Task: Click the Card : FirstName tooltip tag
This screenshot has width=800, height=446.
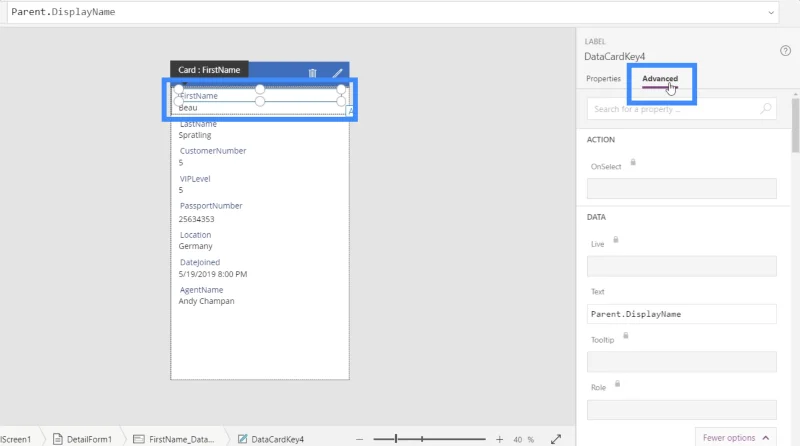Action: tap(209, 70)
